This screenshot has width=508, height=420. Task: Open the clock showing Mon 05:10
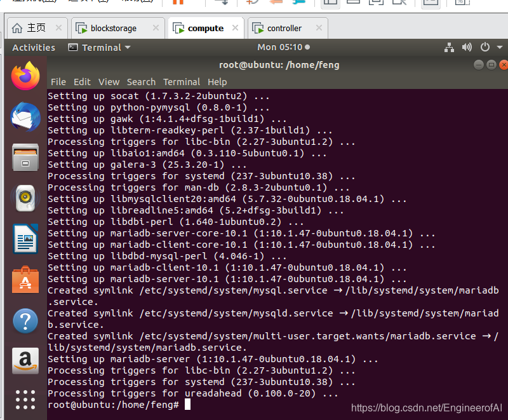click(x=283, y=47)
